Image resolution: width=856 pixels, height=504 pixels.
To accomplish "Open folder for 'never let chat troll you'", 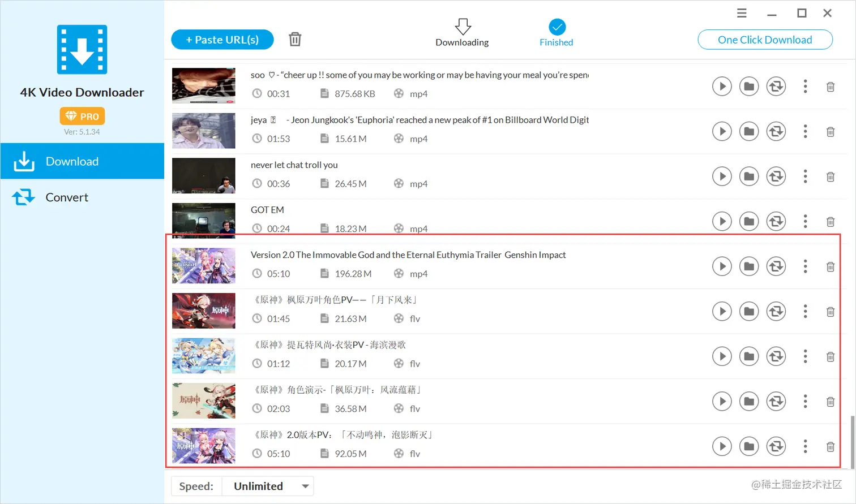I will [x=749, y=176].
